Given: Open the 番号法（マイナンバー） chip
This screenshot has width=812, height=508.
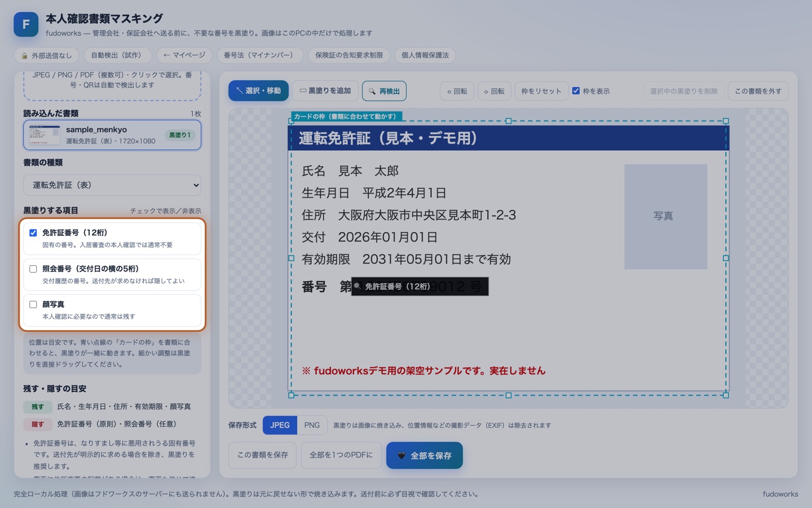Looking at the screenshot, I should [x=260, y=55].
